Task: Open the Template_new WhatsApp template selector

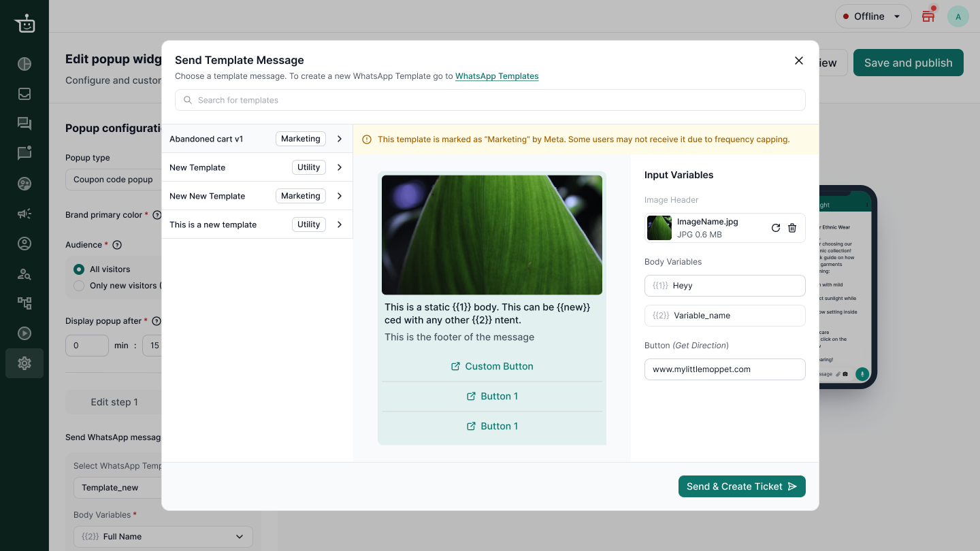Action: (x=117, y=488)
